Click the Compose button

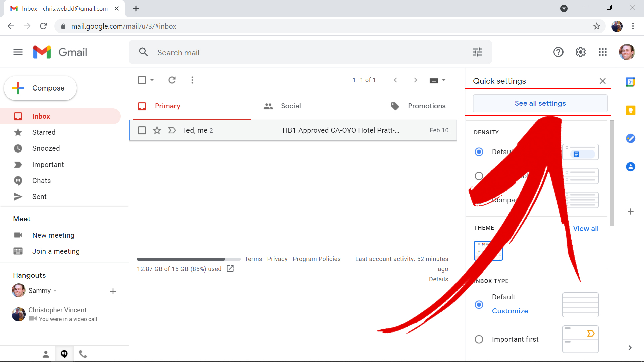pos(40,88)
